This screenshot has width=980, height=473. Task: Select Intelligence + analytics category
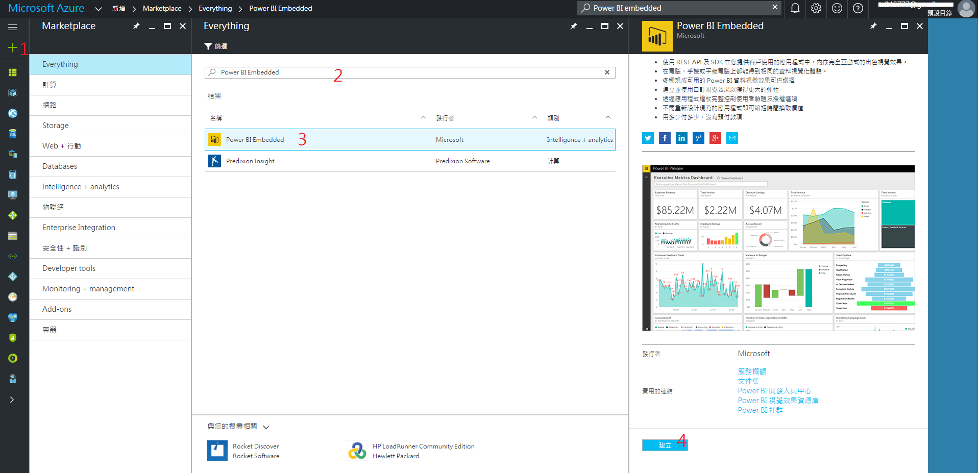point(81,187)
